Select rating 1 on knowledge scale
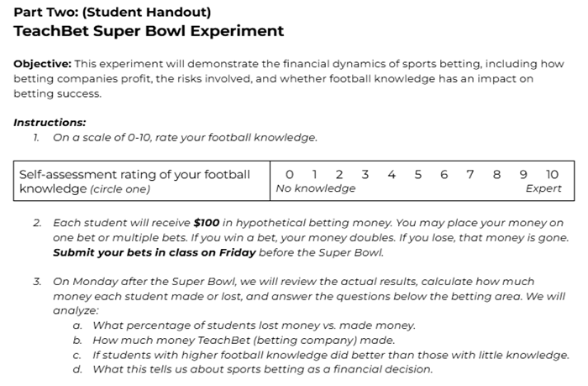Image resolution: width=588 pixels, height=386 pixels. coord(314,174)
